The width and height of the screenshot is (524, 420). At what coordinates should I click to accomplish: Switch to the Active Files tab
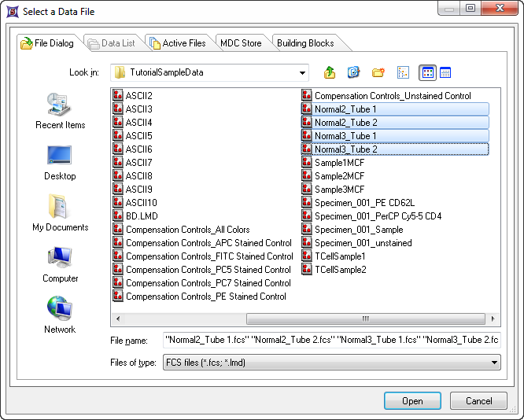tap(177, 43)
